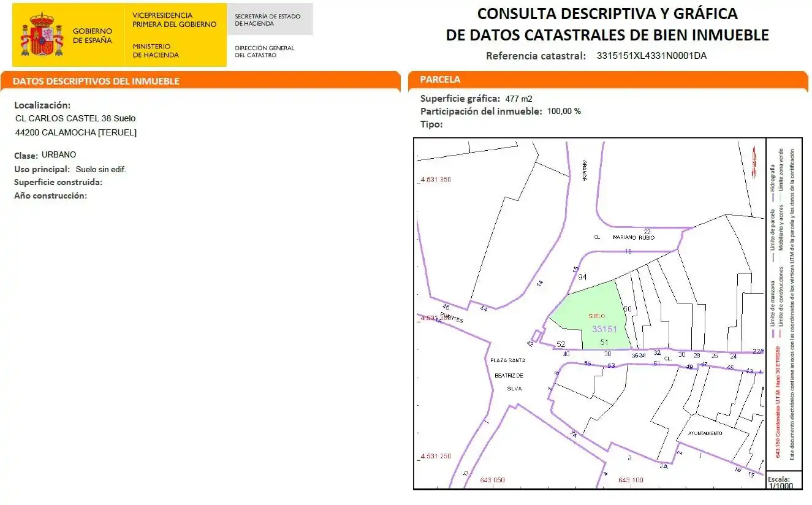The height and width of the screenshot is (505, 812).
Task: Click street number 7A on map
Action: [x=574, y=435]
